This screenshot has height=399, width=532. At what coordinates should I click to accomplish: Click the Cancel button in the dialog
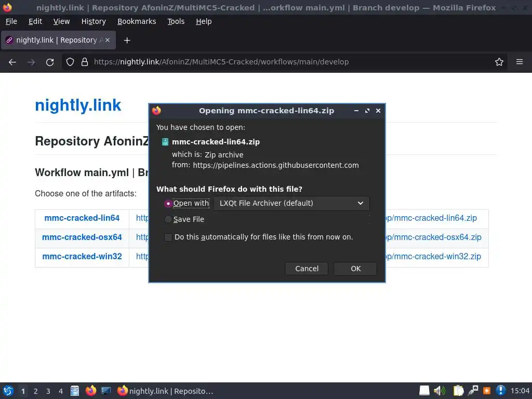pos(307,269)
